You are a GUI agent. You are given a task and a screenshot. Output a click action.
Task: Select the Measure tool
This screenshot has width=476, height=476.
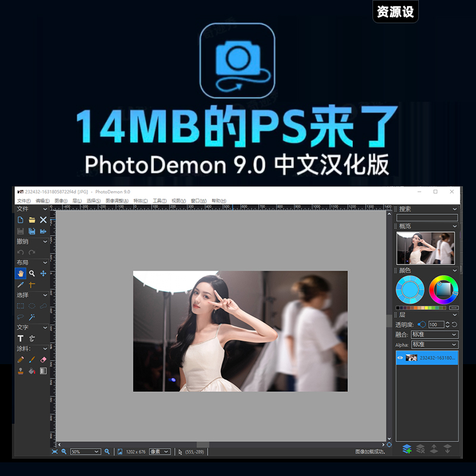32,285
